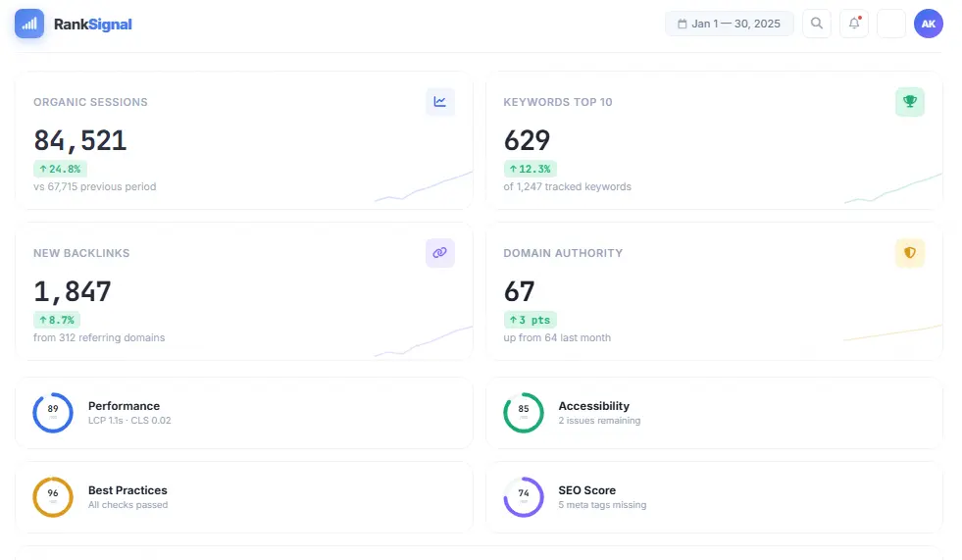Click the Best Practices label
Screen dimensions: 962x560
(x=127, y=490)
